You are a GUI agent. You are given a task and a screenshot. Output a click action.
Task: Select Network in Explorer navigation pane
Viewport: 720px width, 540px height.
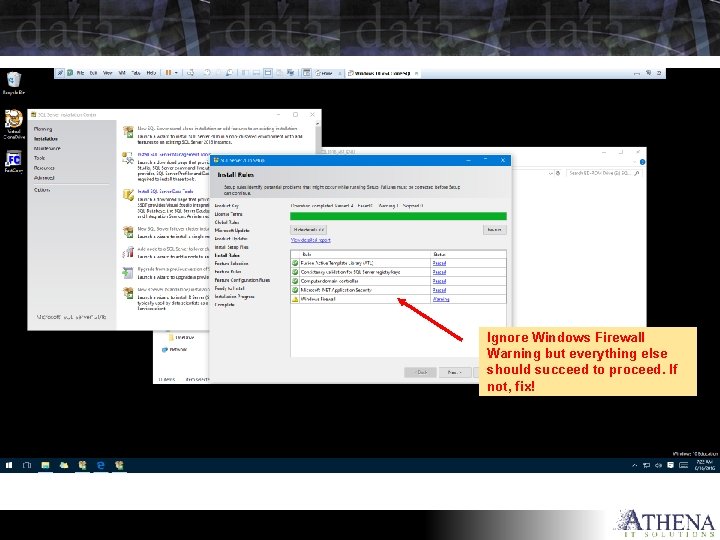[x=174, y=349]
